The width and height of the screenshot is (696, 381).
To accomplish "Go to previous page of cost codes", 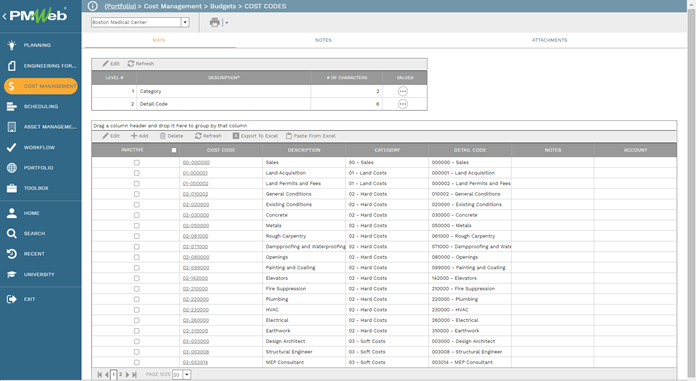I will point(107,375).
